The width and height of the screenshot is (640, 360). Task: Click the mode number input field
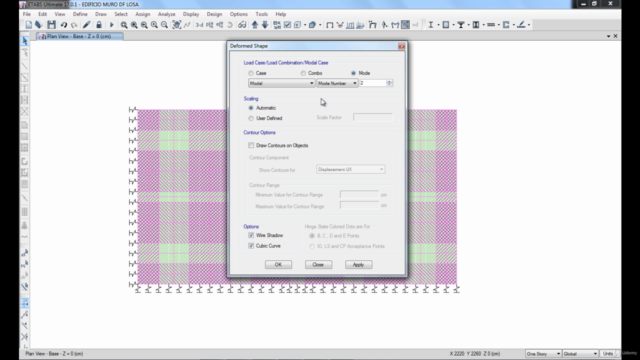pos(373,83)
